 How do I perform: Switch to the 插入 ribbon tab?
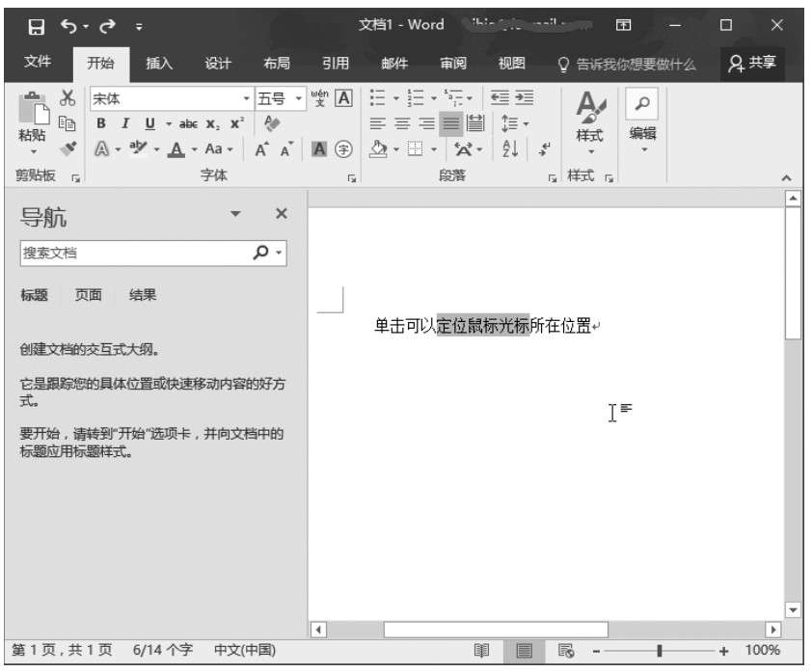[159, 64]
